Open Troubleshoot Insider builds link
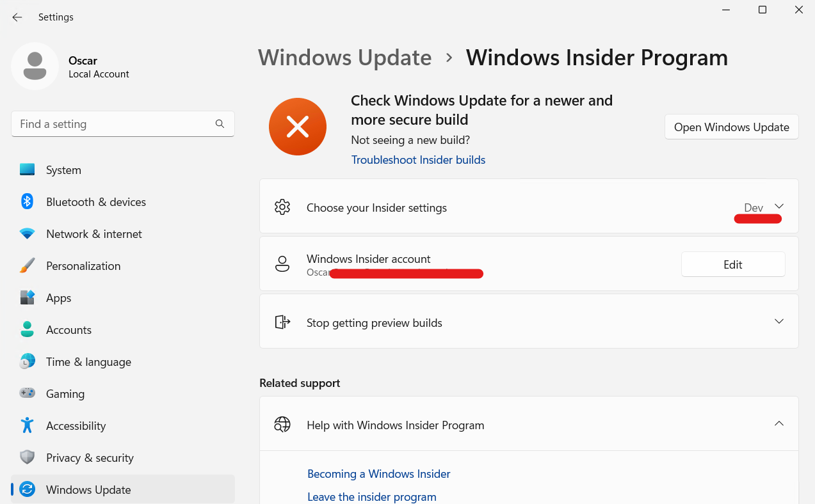Viewport: 815px width, 504px height. point(418,159)
